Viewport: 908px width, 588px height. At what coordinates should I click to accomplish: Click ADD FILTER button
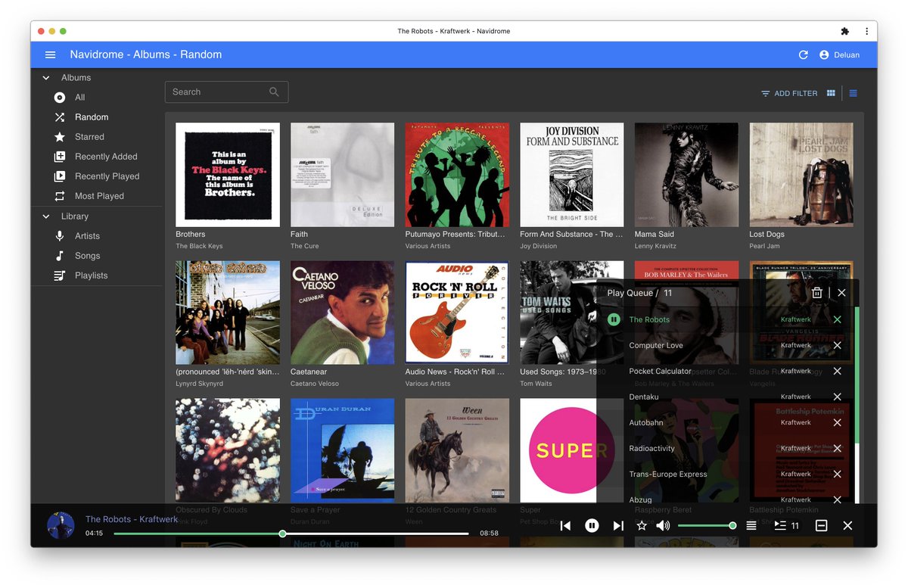(x=789, y=93)
